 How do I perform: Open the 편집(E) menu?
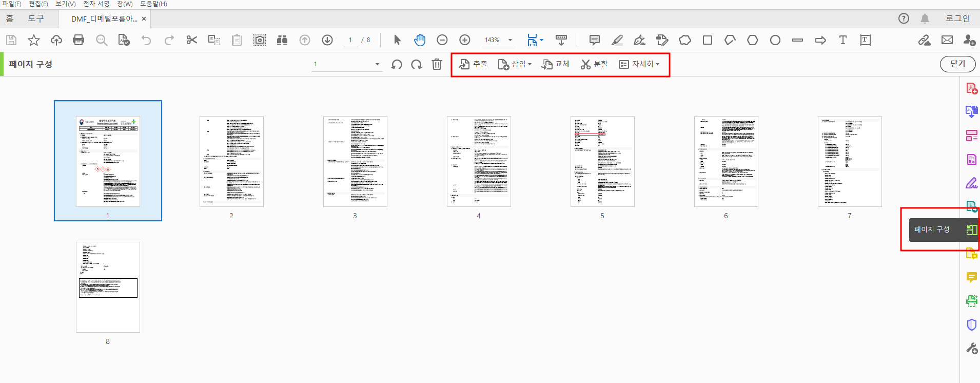click(38, 4)
